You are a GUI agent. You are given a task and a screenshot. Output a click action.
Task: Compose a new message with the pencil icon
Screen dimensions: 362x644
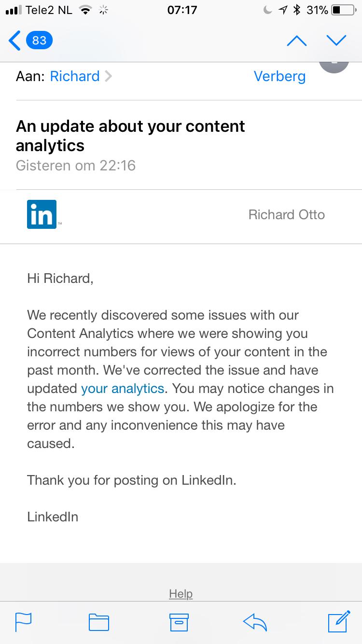(339, 621)
